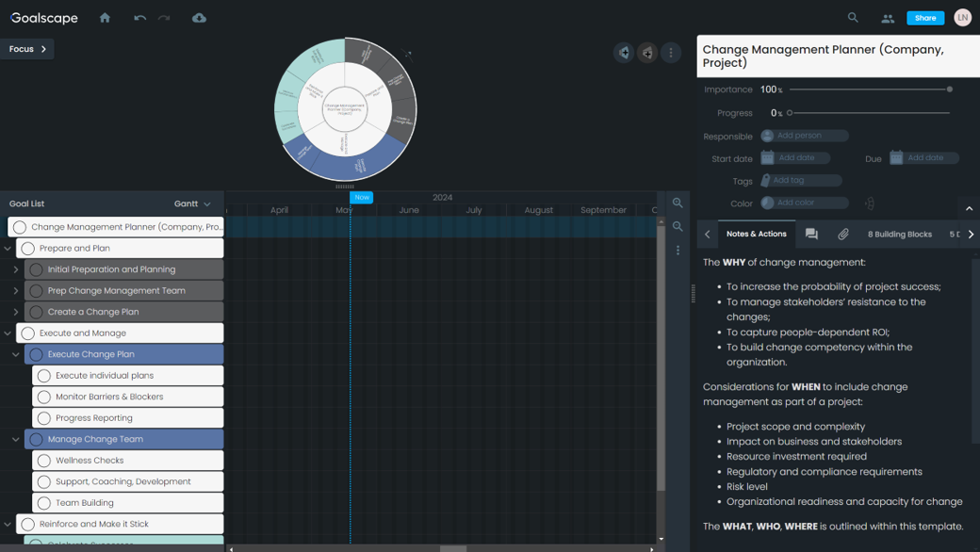This screenshot has width=980, height=552.
Task: Add a subgoal using the left add-goal icon
Action: pyautogui.click(x=624, y=53)
